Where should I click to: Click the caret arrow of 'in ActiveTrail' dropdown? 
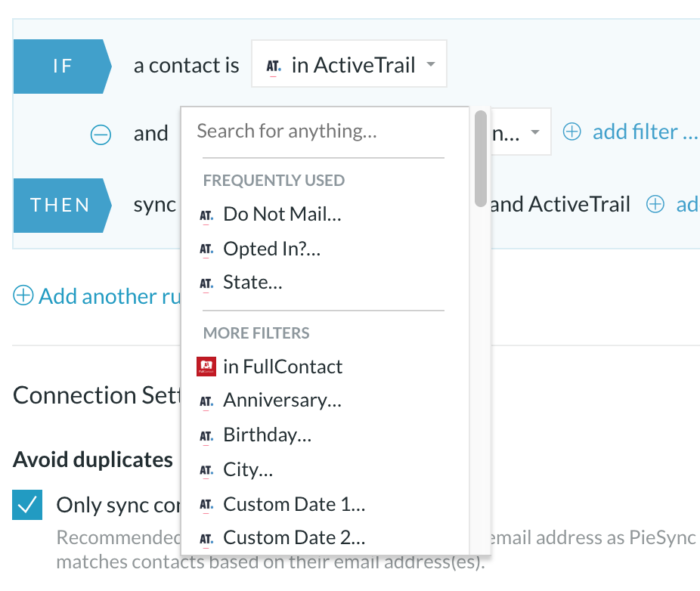431,64
